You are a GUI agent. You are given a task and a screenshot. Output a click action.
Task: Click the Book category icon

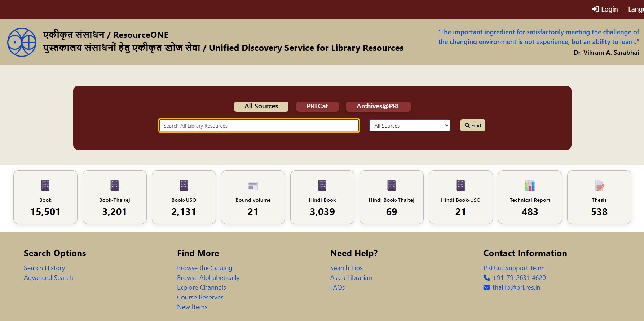(x=45, y=186)
